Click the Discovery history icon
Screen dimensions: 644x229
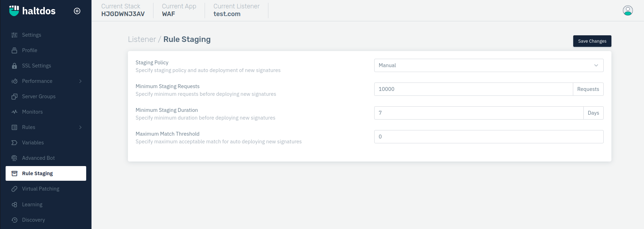(x=14, y=220)
